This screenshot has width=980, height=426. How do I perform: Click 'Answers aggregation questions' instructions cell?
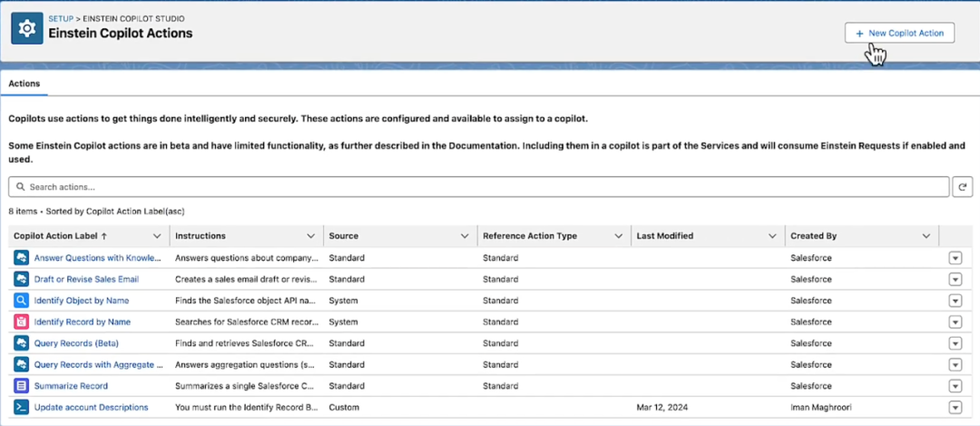coord(246,364)
